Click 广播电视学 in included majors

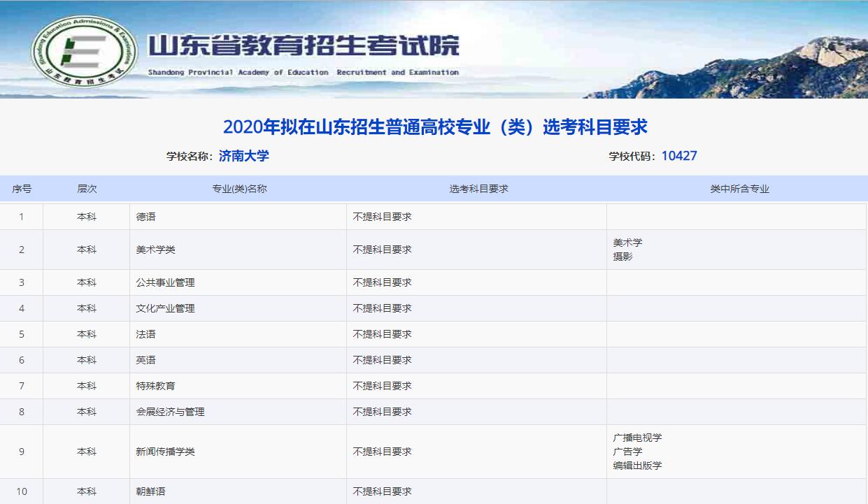[x=637, y=438]
